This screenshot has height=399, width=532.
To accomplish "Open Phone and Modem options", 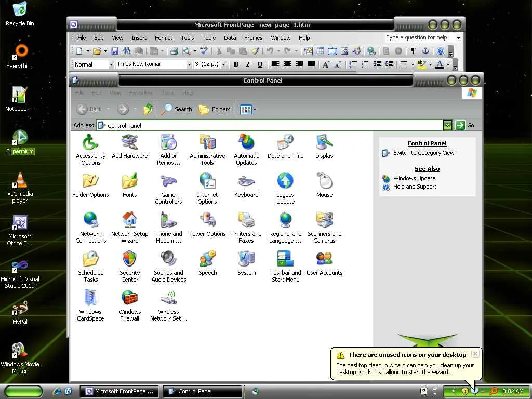I will pyautogui.click(x=169, y=228).
